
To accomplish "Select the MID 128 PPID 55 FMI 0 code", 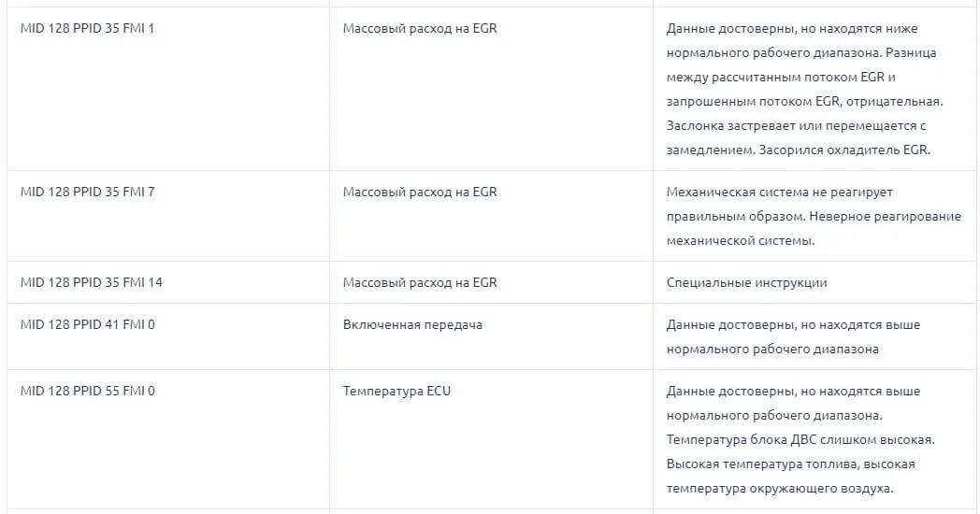I will 87,391.
